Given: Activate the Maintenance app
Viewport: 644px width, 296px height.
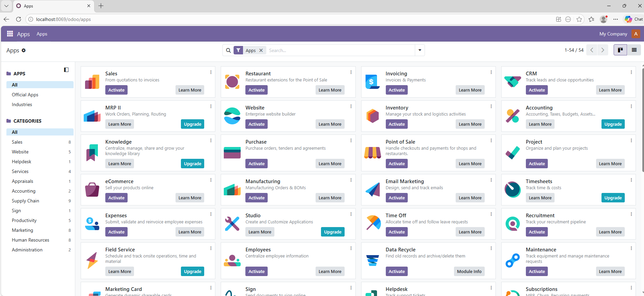Looking at the screenshot, I should point(537,271).
